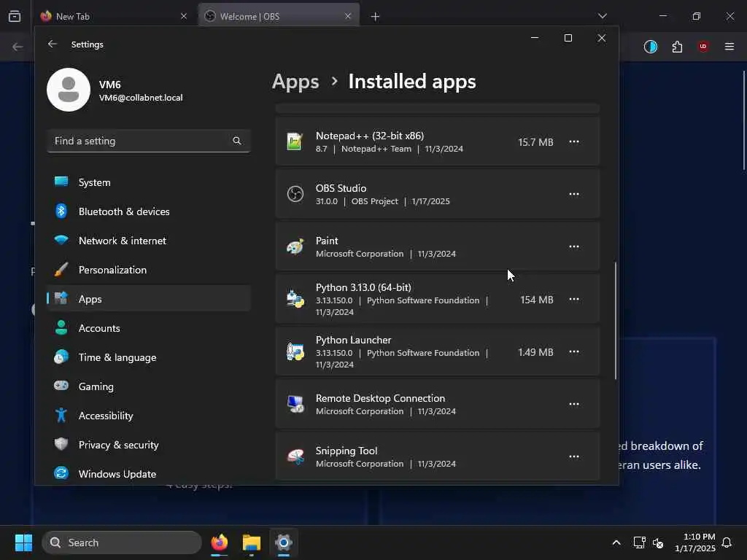Click the Python 3.13.0 app icon
The height and width of the screenshot is (560, 747).
coord(295,299)
